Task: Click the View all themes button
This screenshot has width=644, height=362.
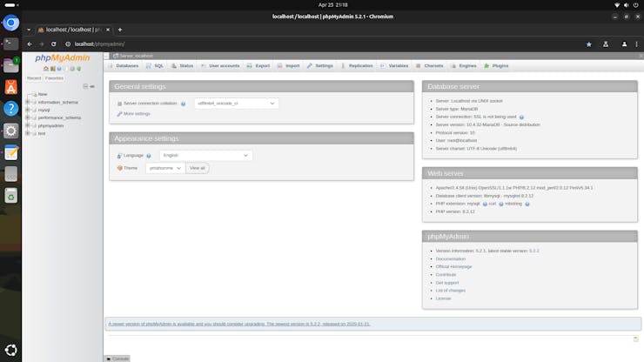Action: tap(198, 168)
